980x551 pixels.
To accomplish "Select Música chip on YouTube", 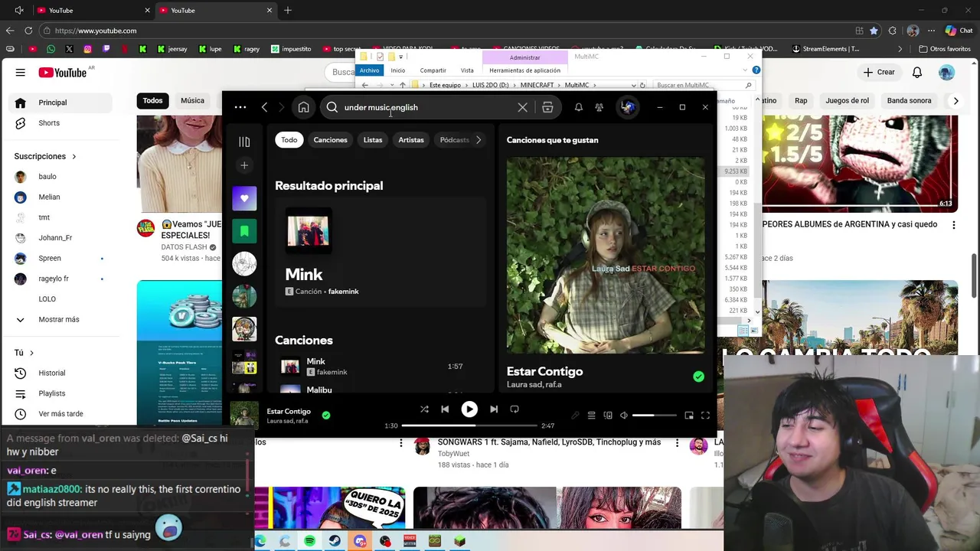I will [x=192, y=100].
